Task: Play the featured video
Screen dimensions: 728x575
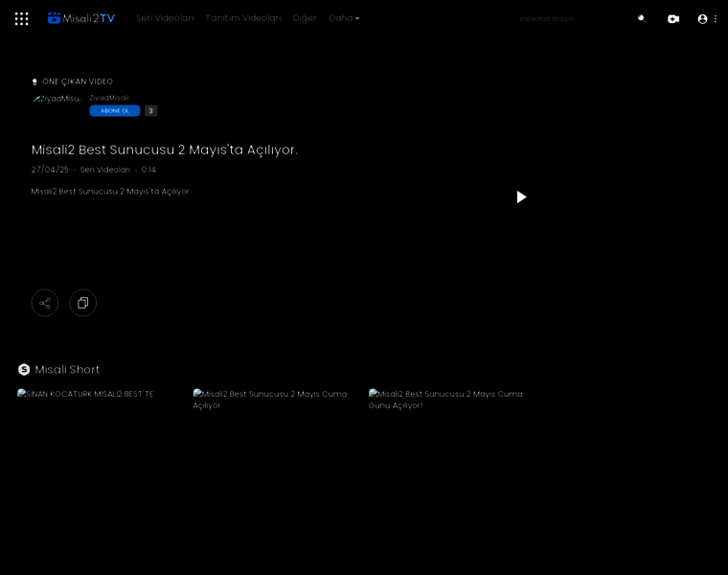Action: (521, 196)
